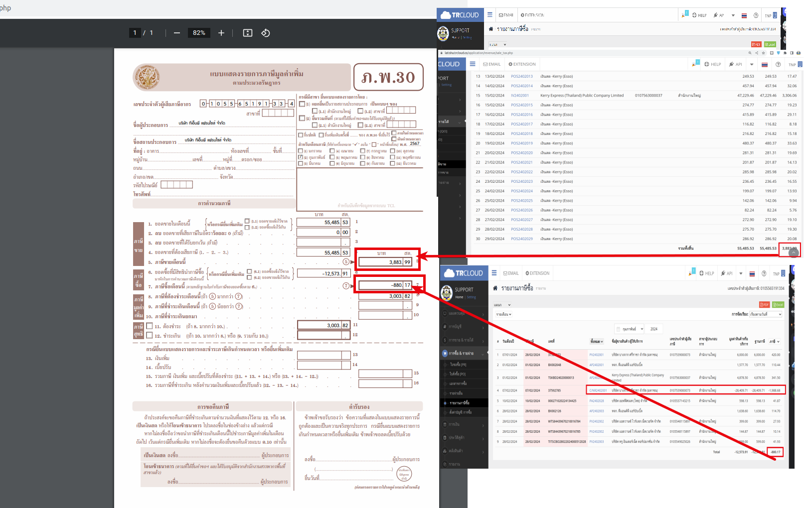Expand การขาย & รายได้ in bottom window sidebar
This screenshot has width=812, height=508.
tap(464, 340)
